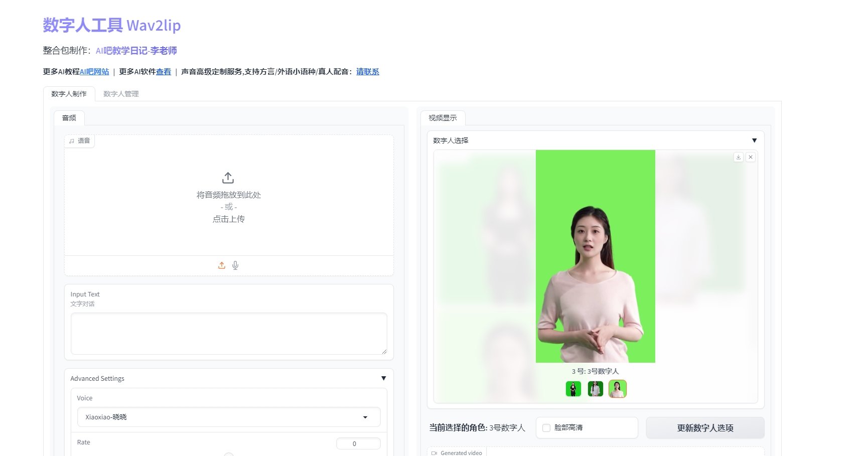Open the 查看 link next to 更多AI软件

163,71
